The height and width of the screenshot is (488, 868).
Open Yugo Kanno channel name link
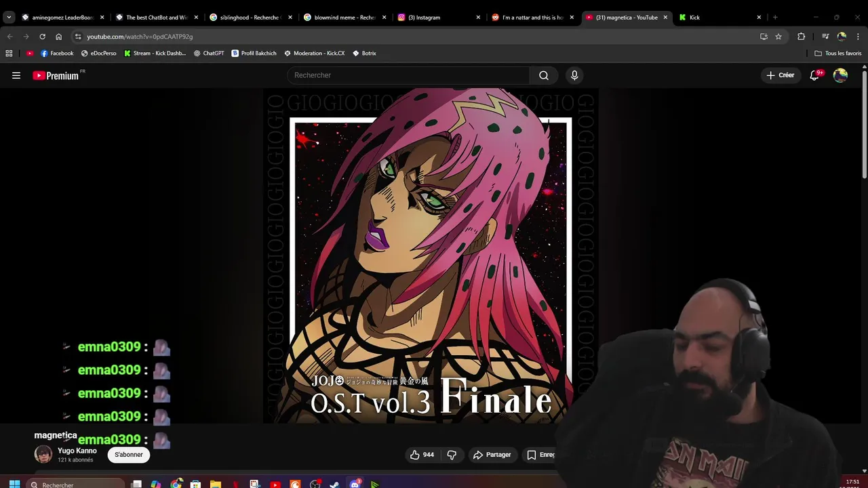77,451
